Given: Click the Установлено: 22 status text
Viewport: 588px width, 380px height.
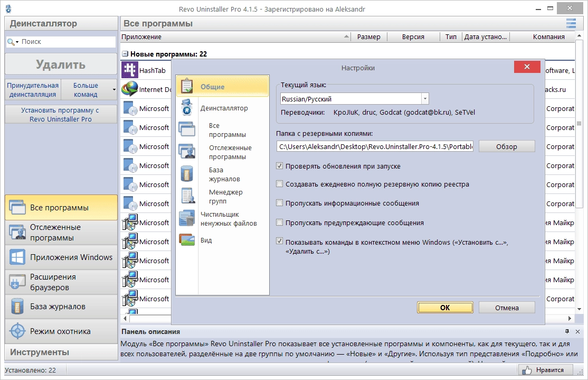Looking at the screenshot, I should tap(31, 370).
